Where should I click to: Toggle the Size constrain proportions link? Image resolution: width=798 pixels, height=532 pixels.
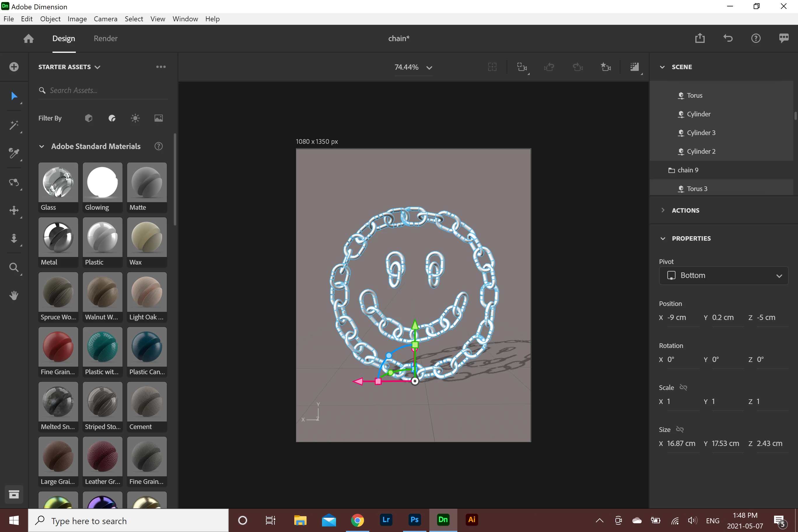tap(680, 430)
